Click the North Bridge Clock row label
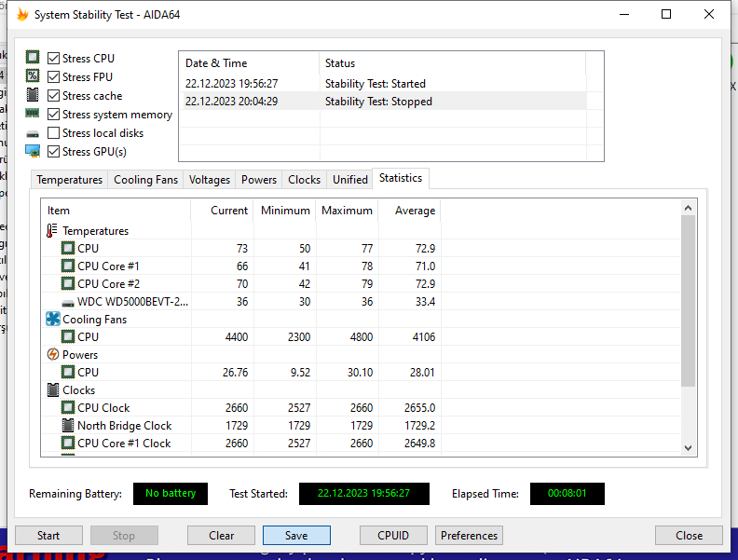 tap(125, 426)
